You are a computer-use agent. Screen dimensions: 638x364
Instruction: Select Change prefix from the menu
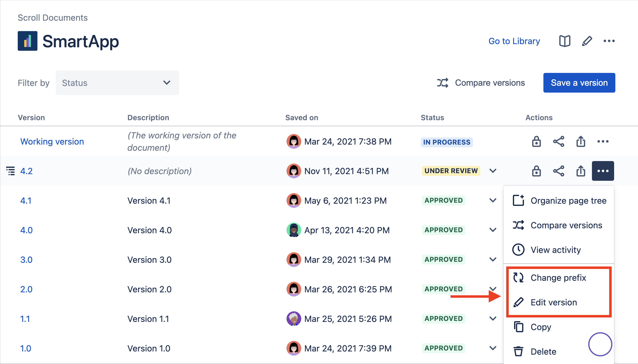[558, 278]
